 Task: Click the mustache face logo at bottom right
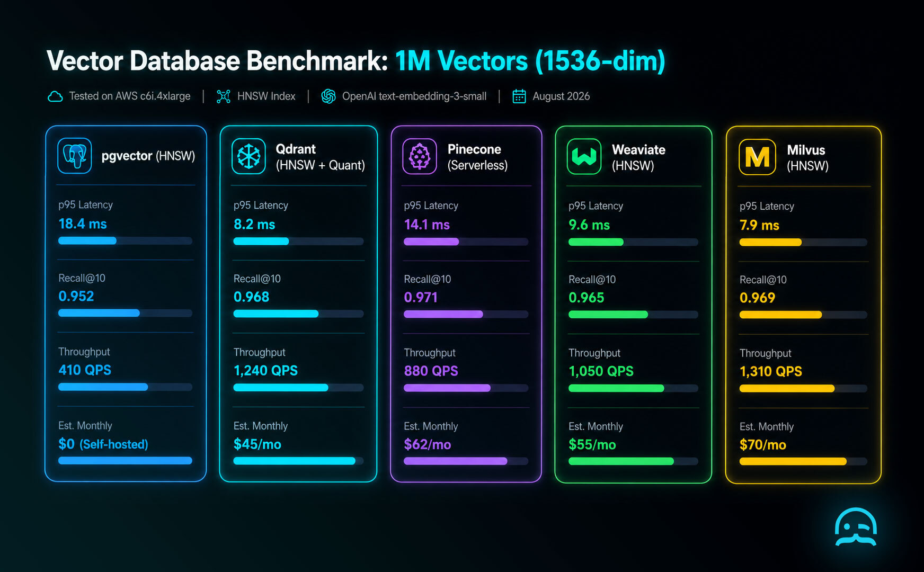point(856,528)
